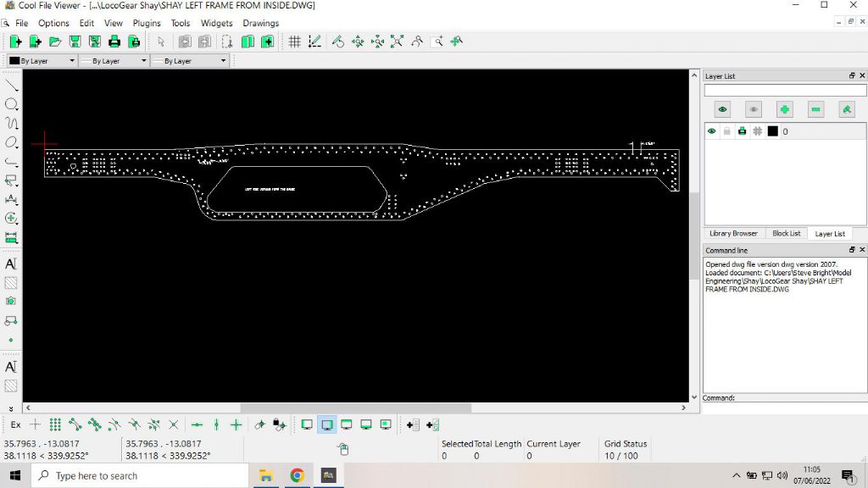Viewport: 868px width, 488px height.
Task: Click the horizontal scrollbar under the canvas
Action: click(x=355, y=408)
